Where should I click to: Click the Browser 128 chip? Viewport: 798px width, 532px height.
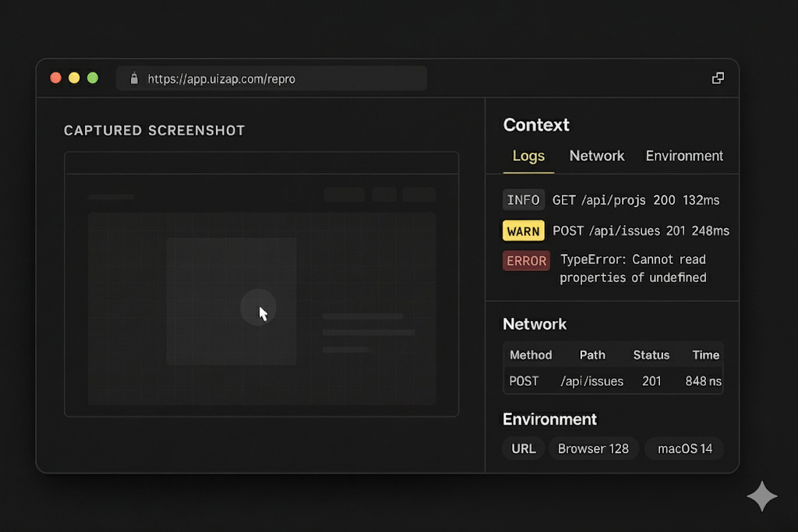pyautogui.click(x=594, y=449)
